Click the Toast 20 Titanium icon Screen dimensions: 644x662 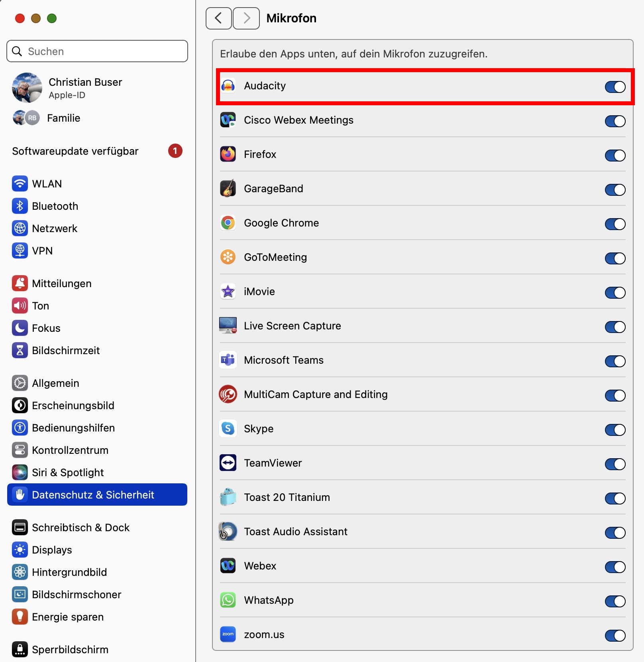coord(228,497)
